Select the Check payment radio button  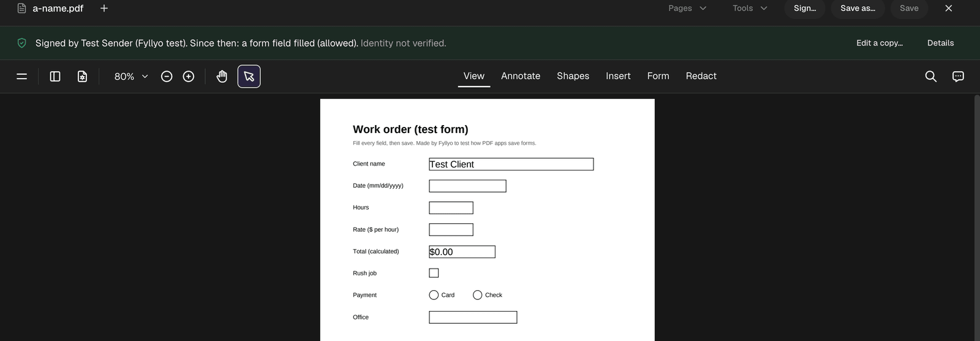[478, 295]
